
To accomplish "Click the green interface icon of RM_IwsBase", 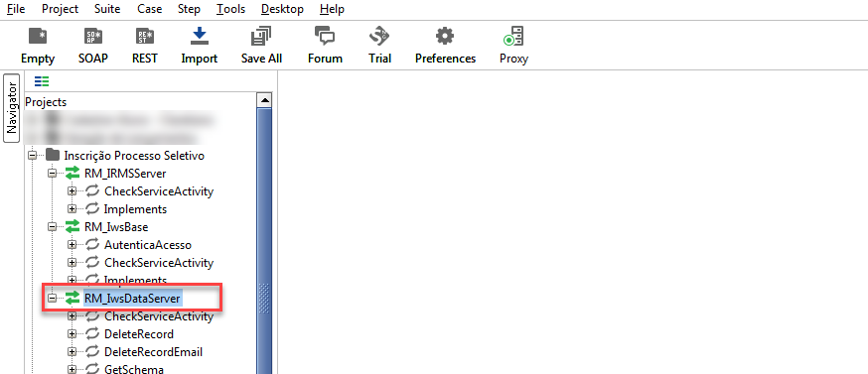I will [x=72, y=227].
